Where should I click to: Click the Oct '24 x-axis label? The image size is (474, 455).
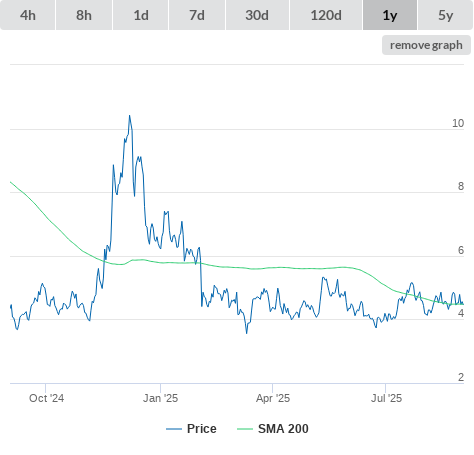point(46,398)
